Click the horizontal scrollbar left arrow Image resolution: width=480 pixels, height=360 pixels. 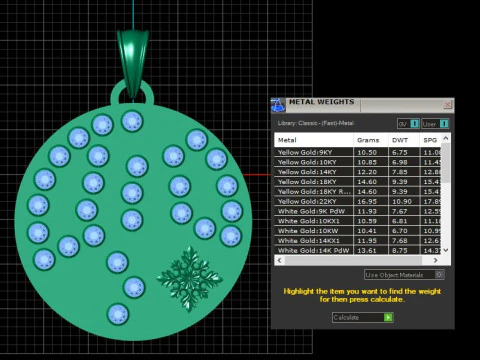click(279, 260)
